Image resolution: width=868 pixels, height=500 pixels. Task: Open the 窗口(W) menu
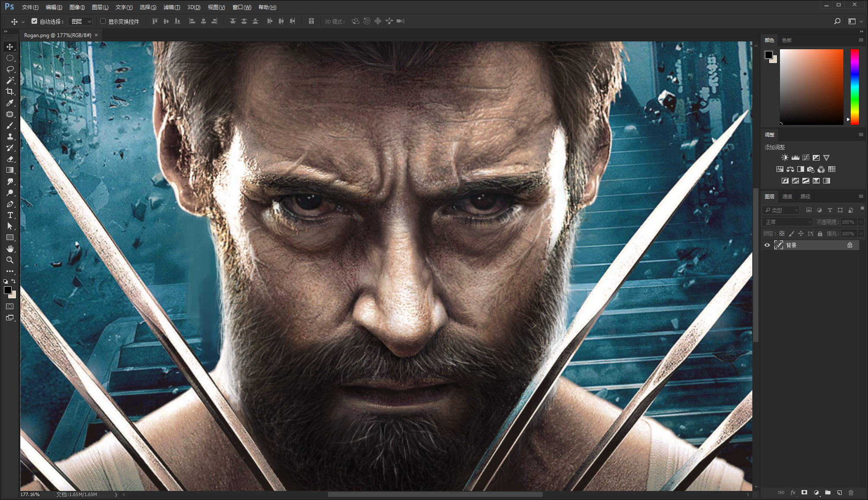[242, 7]
